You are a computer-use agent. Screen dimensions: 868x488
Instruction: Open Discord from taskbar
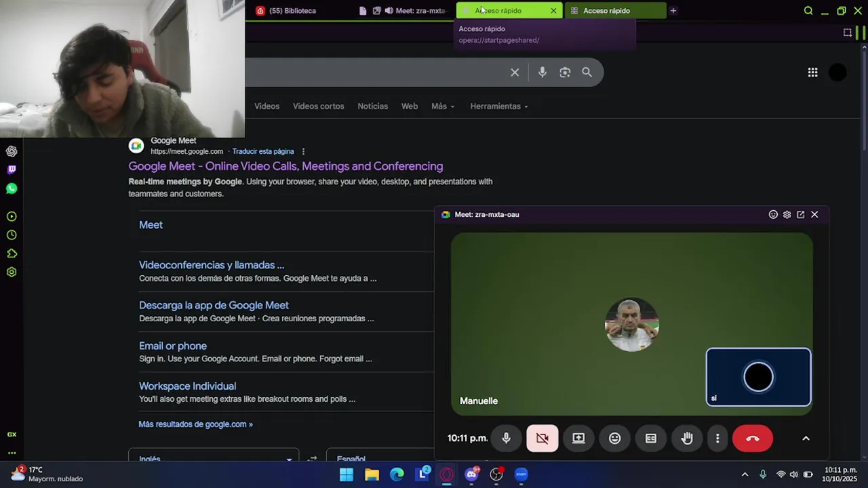(x=471, y=474)
